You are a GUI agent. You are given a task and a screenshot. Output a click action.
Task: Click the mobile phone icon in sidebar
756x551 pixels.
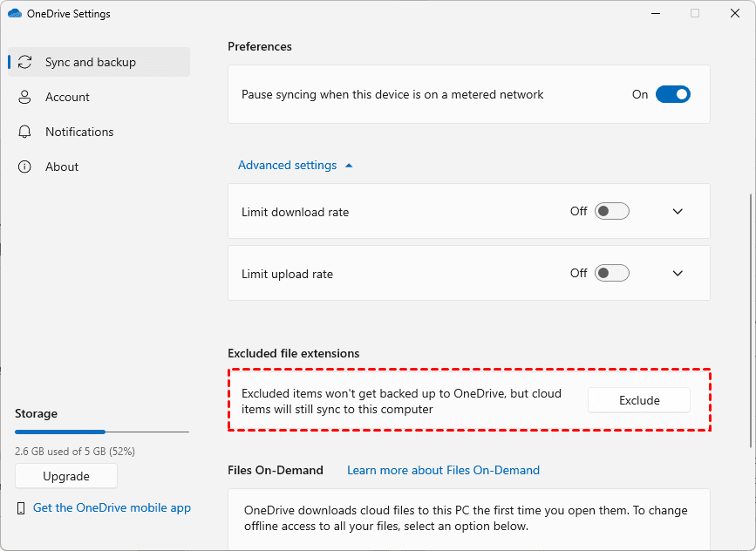pyautogui.click(x=21, y=507)
